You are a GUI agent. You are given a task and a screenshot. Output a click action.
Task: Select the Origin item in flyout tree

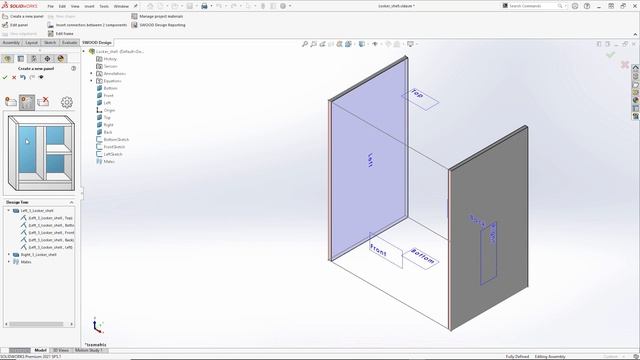106,110
